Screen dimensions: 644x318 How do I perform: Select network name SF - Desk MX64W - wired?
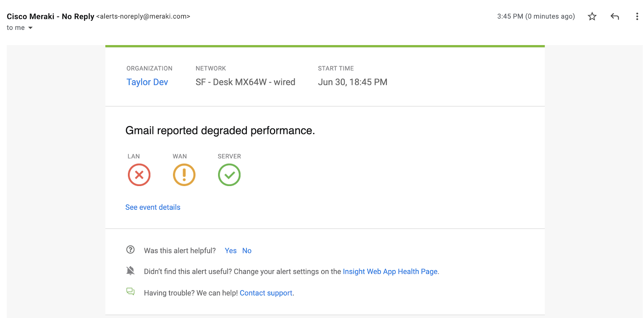[246, 82]
